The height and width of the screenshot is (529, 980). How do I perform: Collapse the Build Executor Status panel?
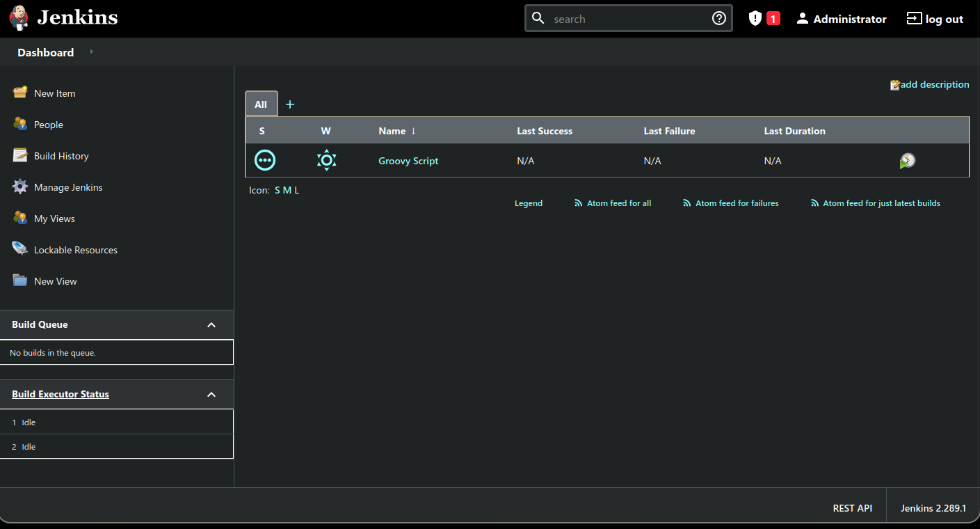[211, 395]
